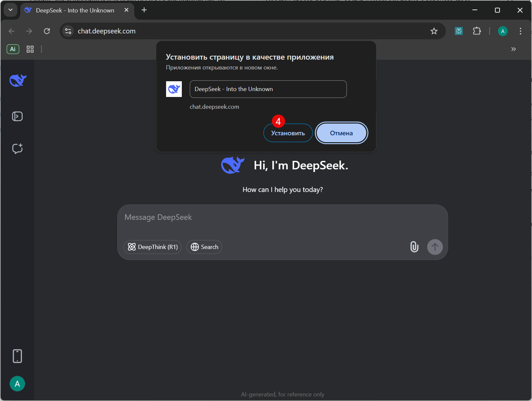Click the DeepSeek app icon in install dialog

click(x=174, y=89)
